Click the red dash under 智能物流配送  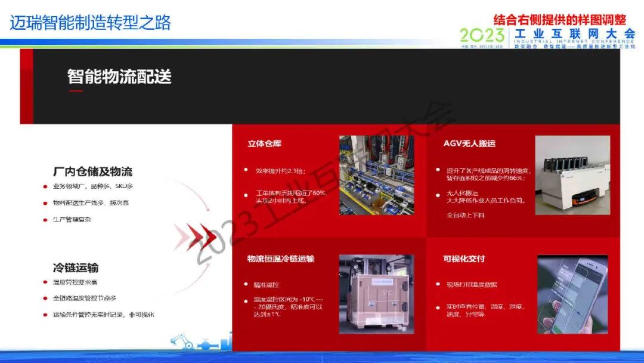[76, 91]
